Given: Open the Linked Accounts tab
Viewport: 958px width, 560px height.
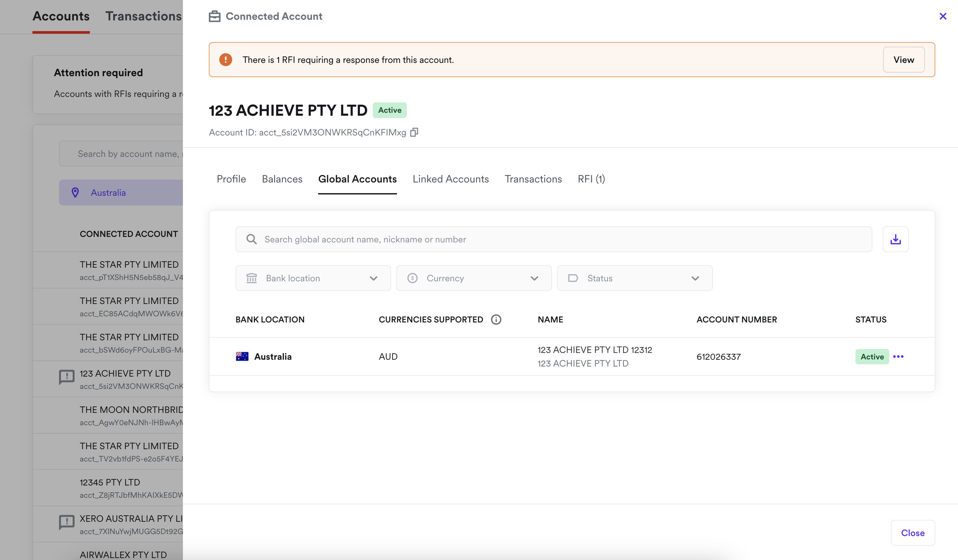Looking at the screenshot, I should (450, 179).
